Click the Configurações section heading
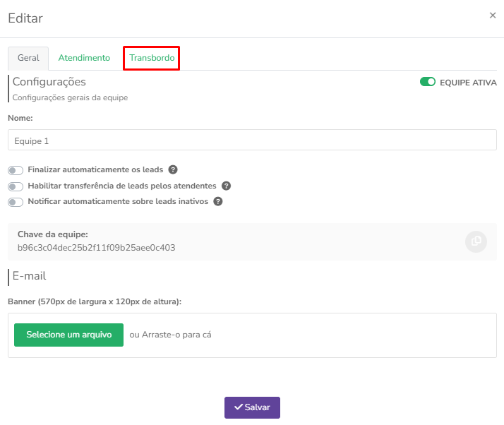The width and height of the screenshot is (504, 425). pyautogui.click(x=49, y=82)
